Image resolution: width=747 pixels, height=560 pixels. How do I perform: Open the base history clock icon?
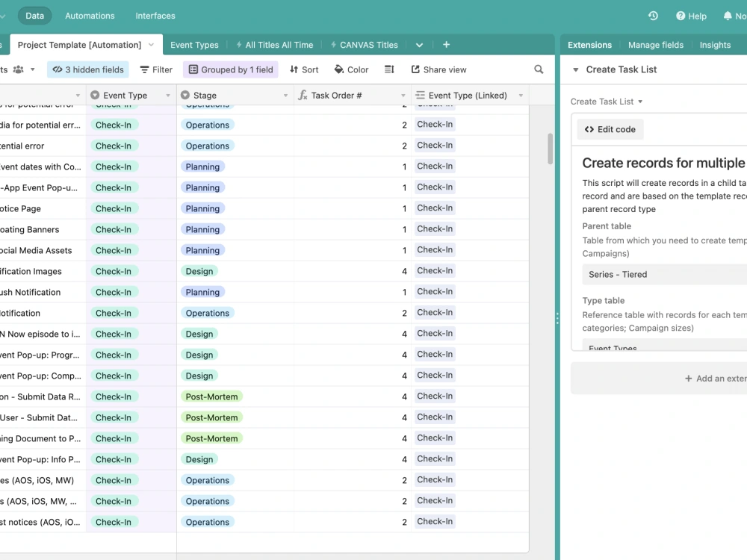(x=653, y=16)
